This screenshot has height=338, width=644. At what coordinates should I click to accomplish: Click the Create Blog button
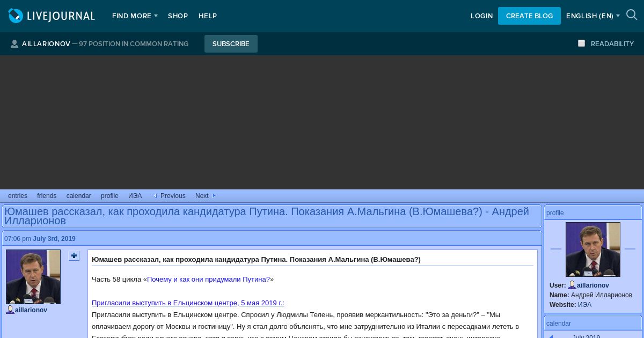pos(529,16)
